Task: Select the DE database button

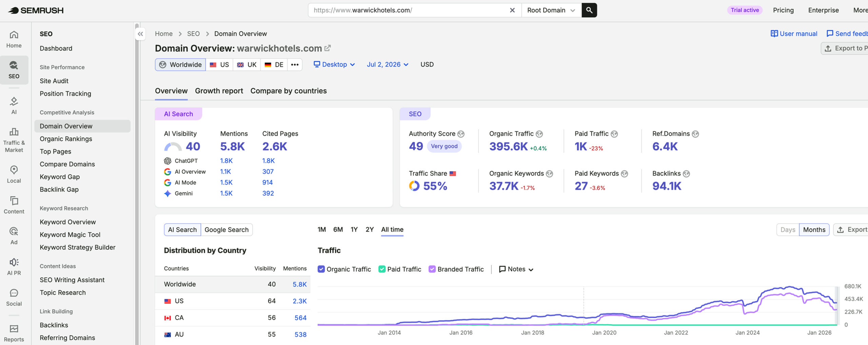Action: tap(274, 64)
